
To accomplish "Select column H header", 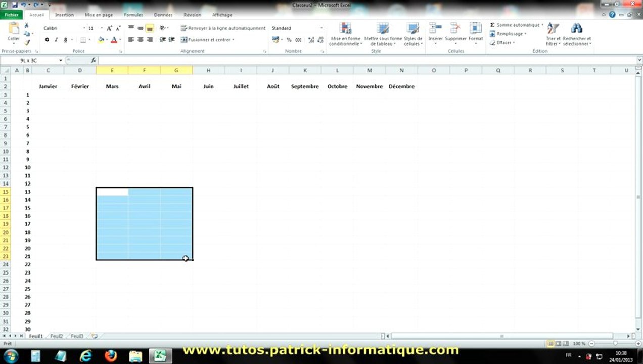I will click(208, 70).
